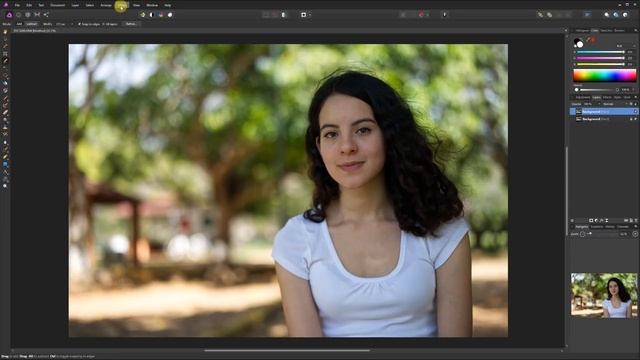Toggle visibility of the selected Background layer
The width and height of the screenshot is (640, 360).
point(635,111)
